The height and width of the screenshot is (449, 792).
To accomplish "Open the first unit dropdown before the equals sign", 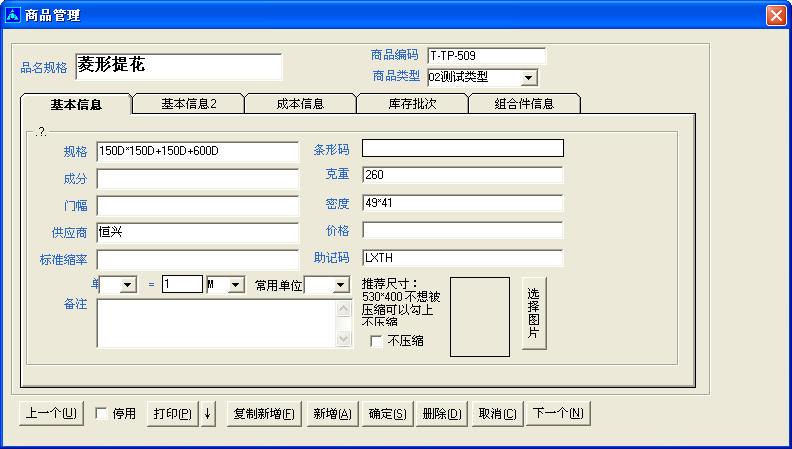I will click(x=128, y=285).
